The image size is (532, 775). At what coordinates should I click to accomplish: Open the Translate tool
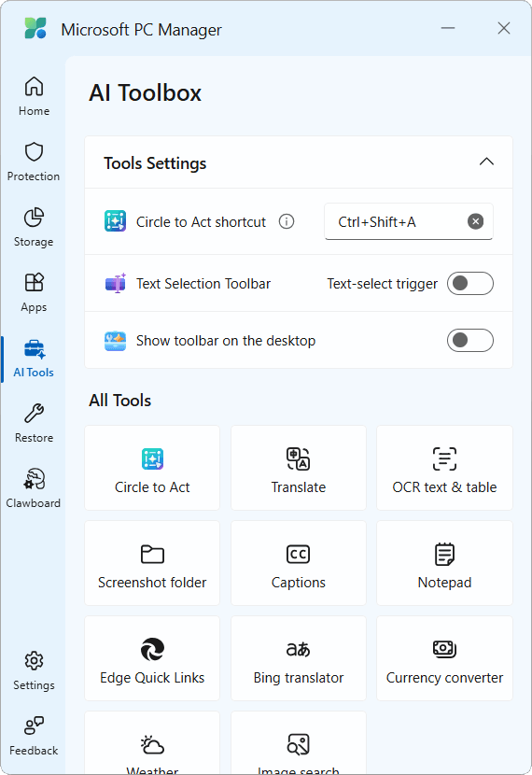[299, 468]
